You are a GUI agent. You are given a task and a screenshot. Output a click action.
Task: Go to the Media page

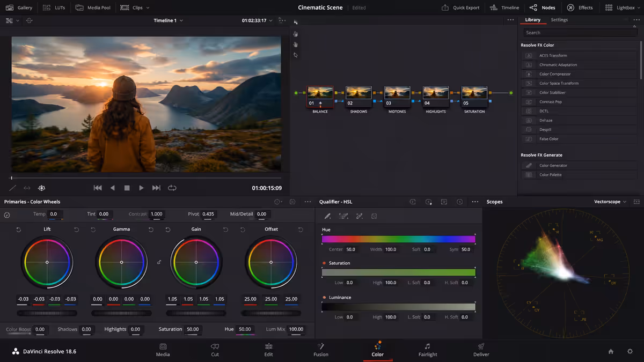163,350
